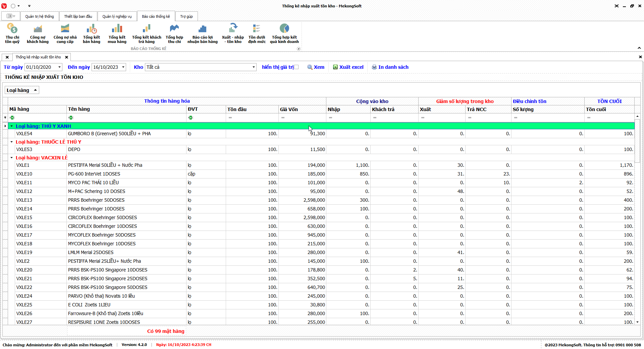Click In danh sách to print
Screen dimensions: 644x349
tap(390, 67)
